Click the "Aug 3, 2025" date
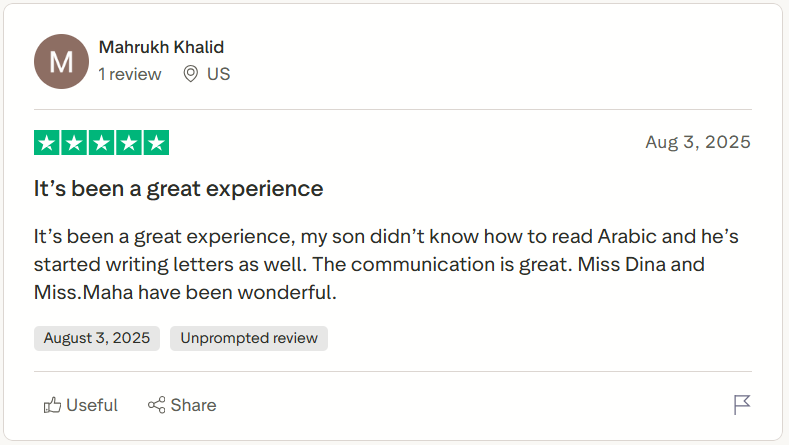The width and height of the screenshot is (789, 445). click(x=698, y=142)
